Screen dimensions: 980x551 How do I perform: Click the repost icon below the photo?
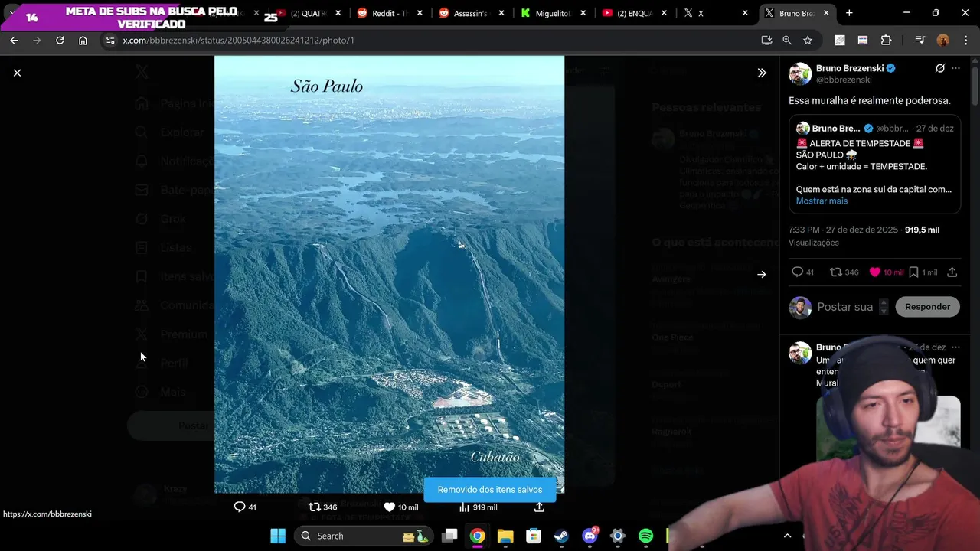coord(314,507)
